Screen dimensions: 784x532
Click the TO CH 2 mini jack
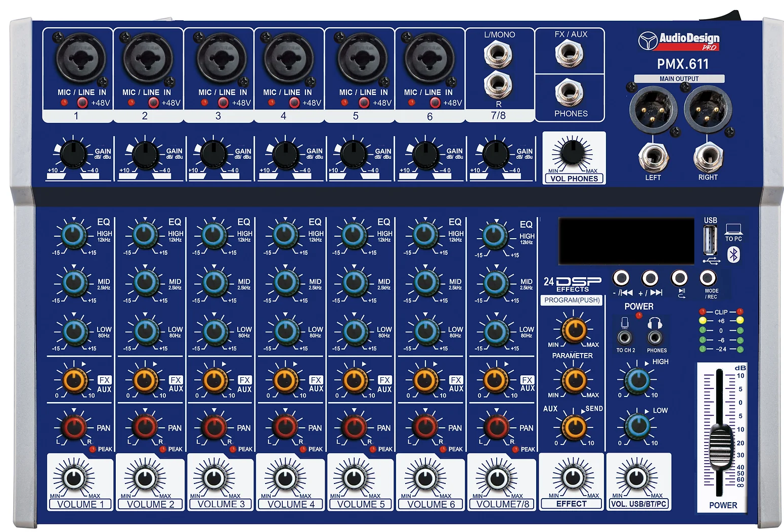click(x=625, y=337)
